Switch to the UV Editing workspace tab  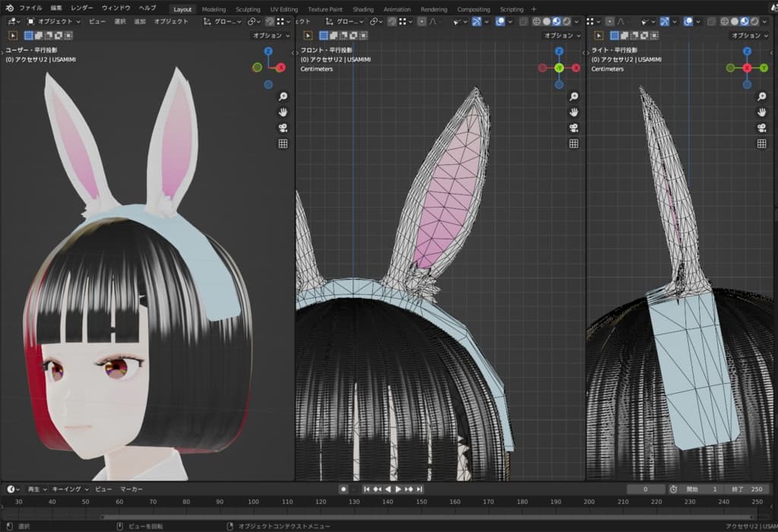[x=283, y=9]
